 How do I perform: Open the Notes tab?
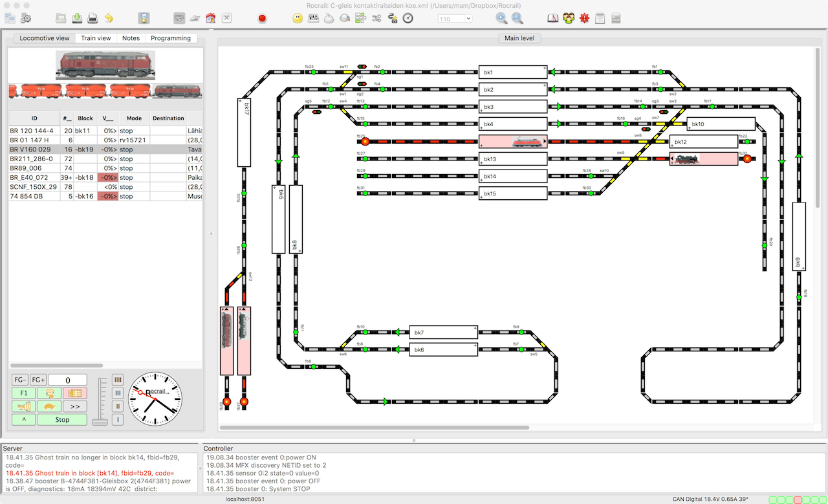tap(131, 38)
